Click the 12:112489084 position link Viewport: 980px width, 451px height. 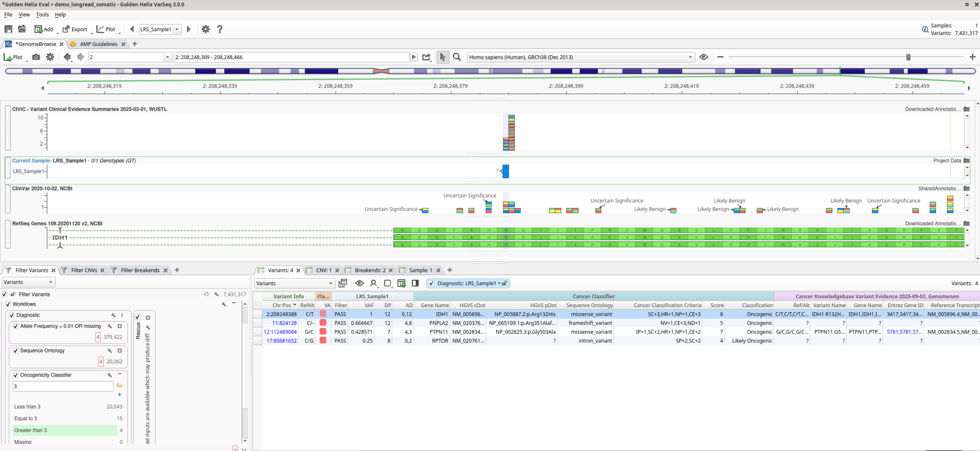pos(280,332)
